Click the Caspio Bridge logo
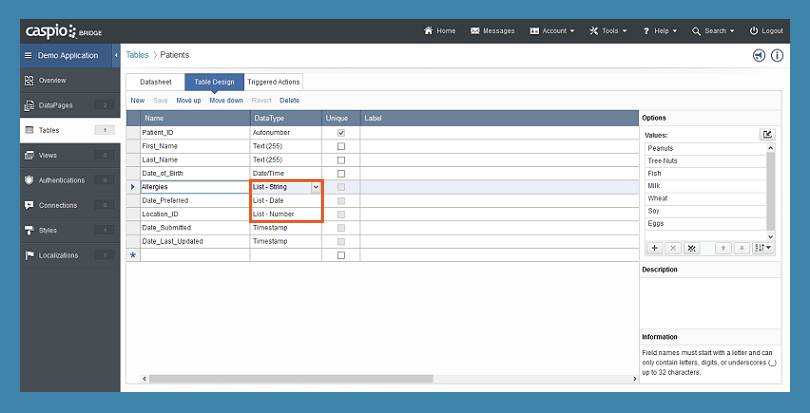 click(64, 32)
